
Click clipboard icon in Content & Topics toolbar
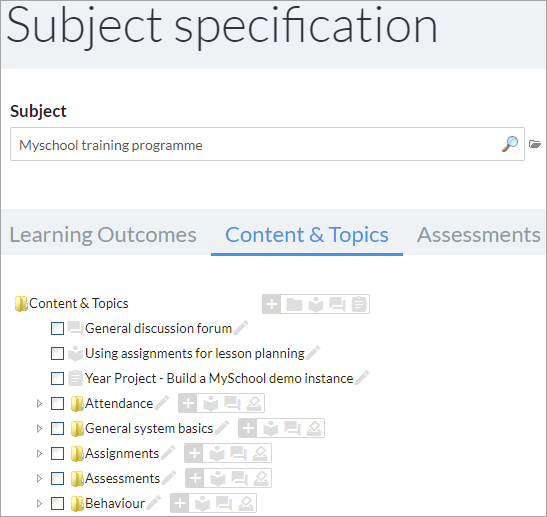(359, 304)
